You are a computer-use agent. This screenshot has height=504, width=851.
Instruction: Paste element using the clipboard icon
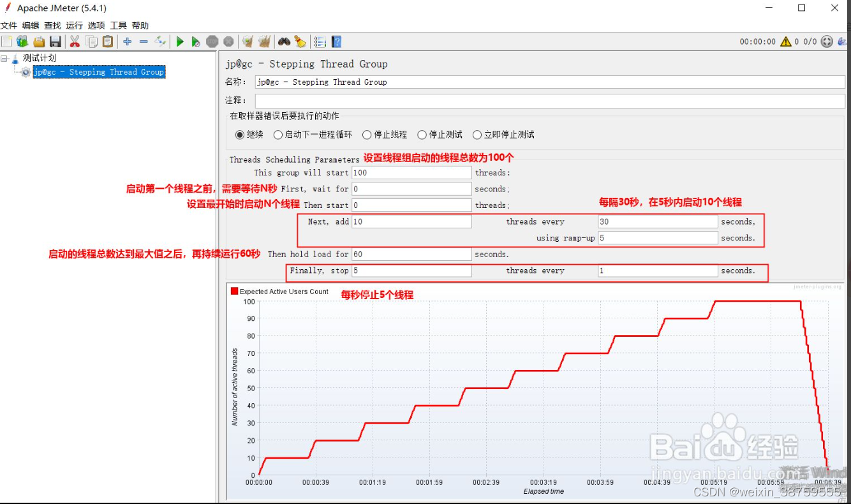[x=108, y=41]
